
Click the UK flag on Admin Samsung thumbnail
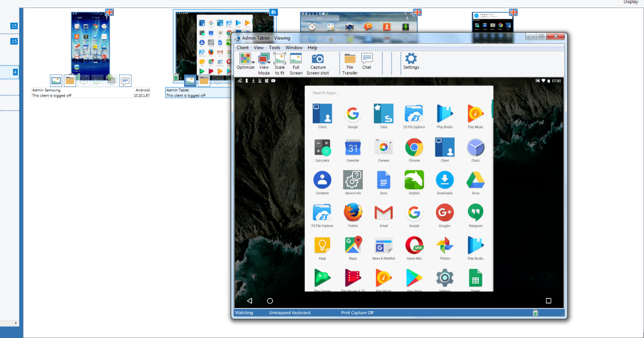[110, 12]
